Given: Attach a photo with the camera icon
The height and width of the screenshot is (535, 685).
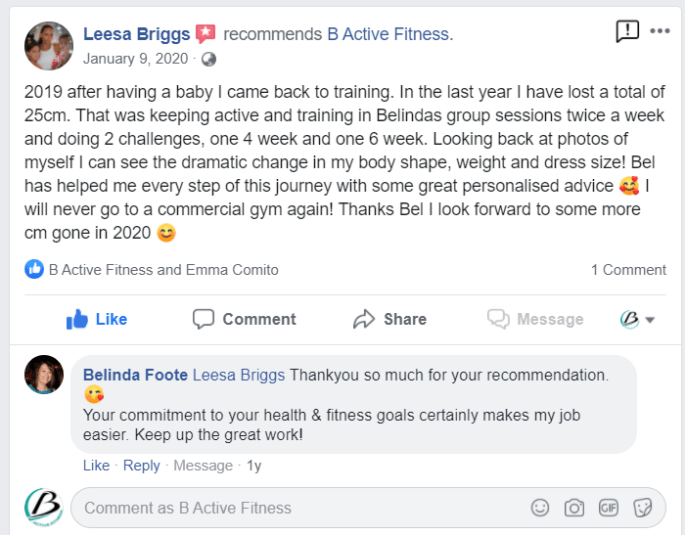Looking at the screenshot, I should click(x=574, y=508).
